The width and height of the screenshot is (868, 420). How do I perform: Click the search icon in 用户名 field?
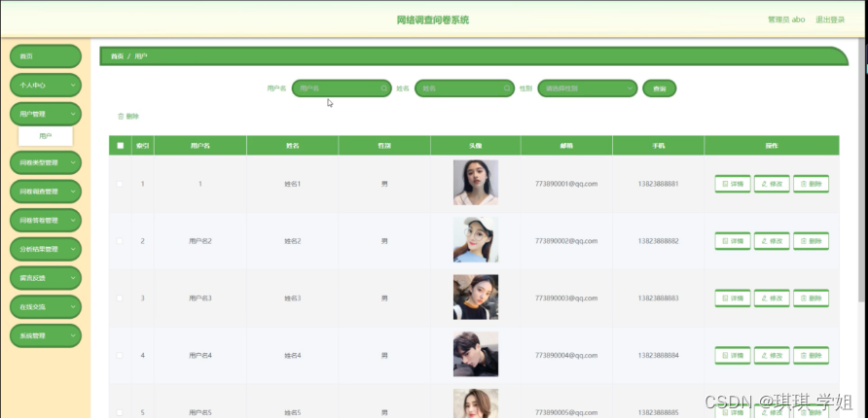tap(384, 87)
